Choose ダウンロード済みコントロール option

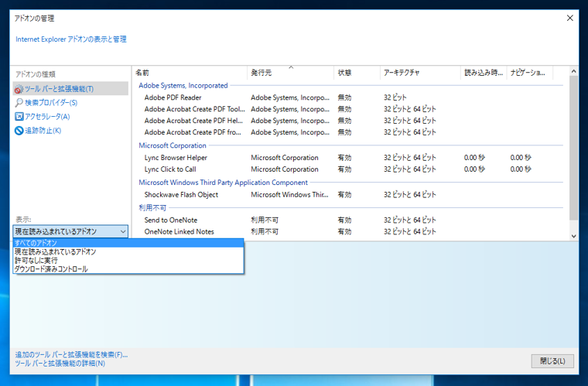click(x=51, y=269)
